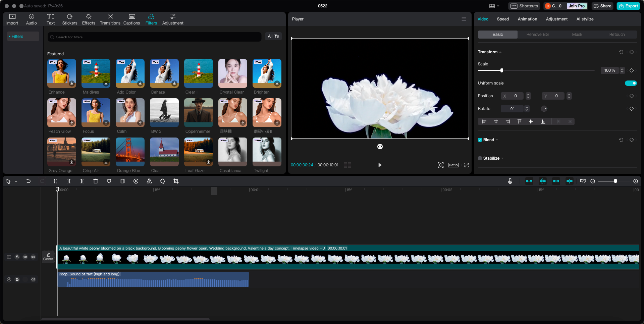Screen dimensions: 644x324
Task: Open the Transitions panel
Action: point(110,19)
